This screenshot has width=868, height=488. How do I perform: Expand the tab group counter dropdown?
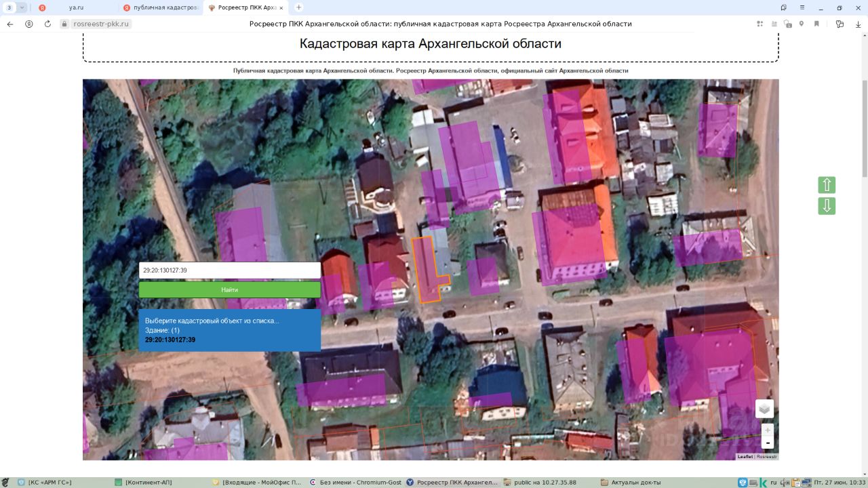coord(22,7)
